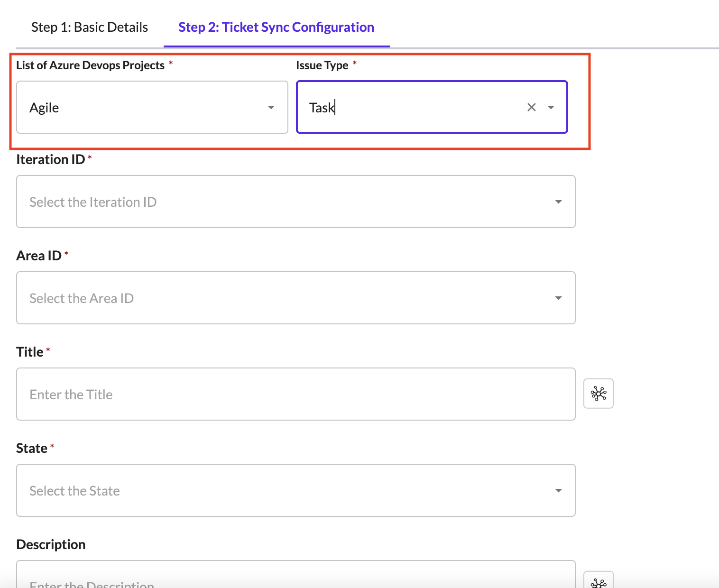Click the Iteration ID label
This screenshot has height=588, width=719.
[x=51, y=160]
